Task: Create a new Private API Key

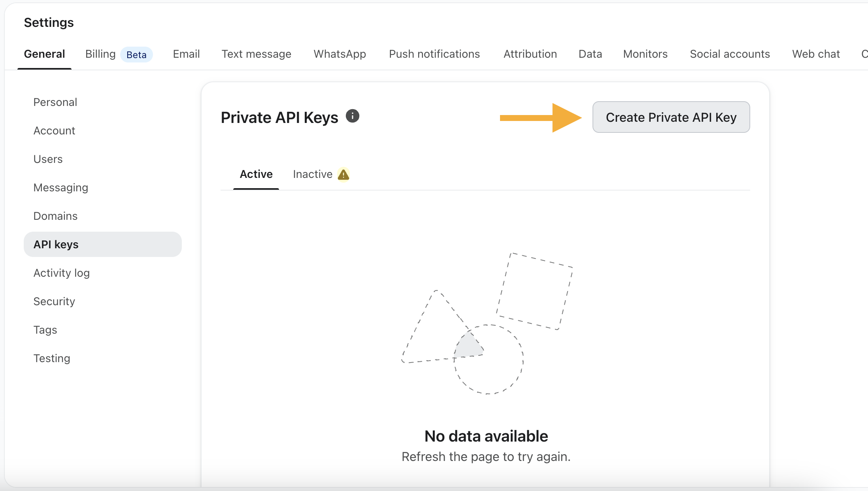Action: point(671,117)
